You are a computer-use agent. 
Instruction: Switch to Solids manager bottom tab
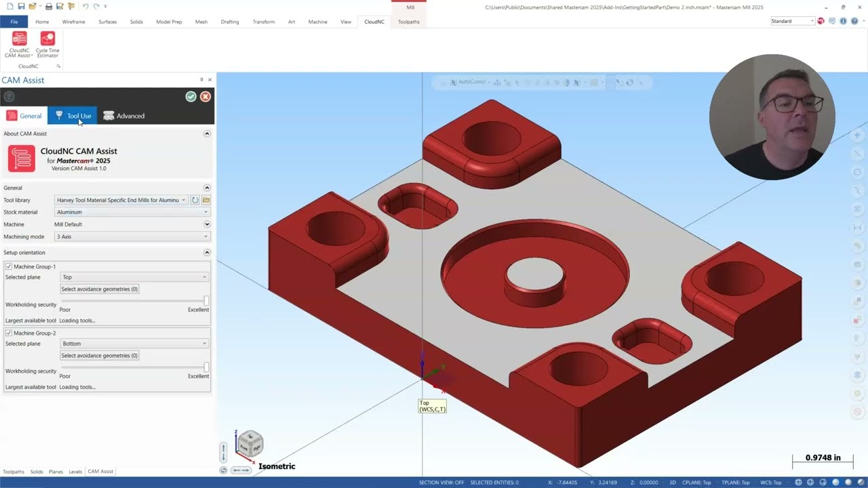click(x=37, y=472)
